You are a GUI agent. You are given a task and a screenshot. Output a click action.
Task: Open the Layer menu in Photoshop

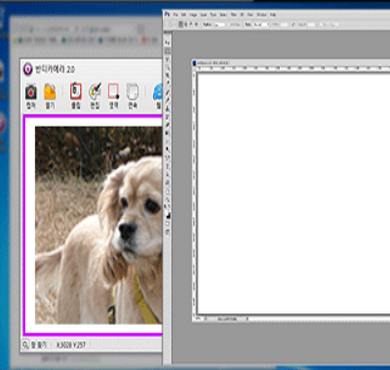coord(203,15)
